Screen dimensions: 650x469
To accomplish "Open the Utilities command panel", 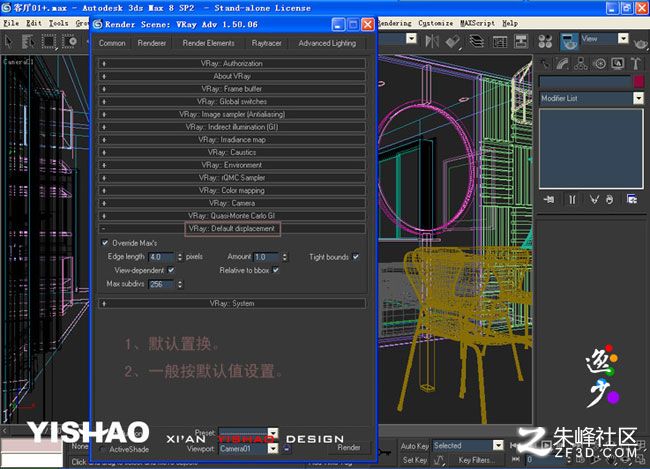I will (x=635, y=64).
